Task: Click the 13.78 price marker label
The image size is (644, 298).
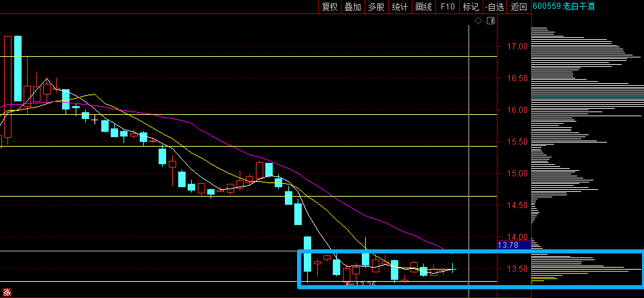Action: tap(508, 245)
